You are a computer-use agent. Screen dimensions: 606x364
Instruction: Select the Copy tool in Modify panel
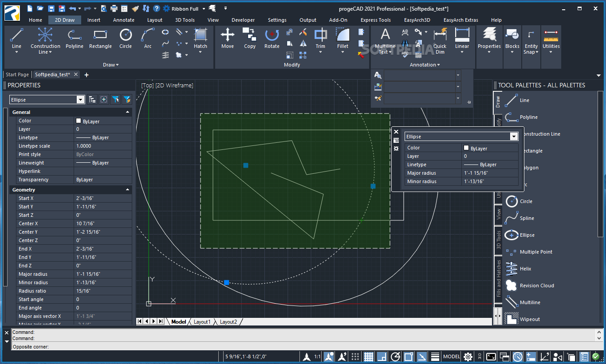(x=250, y=38)
